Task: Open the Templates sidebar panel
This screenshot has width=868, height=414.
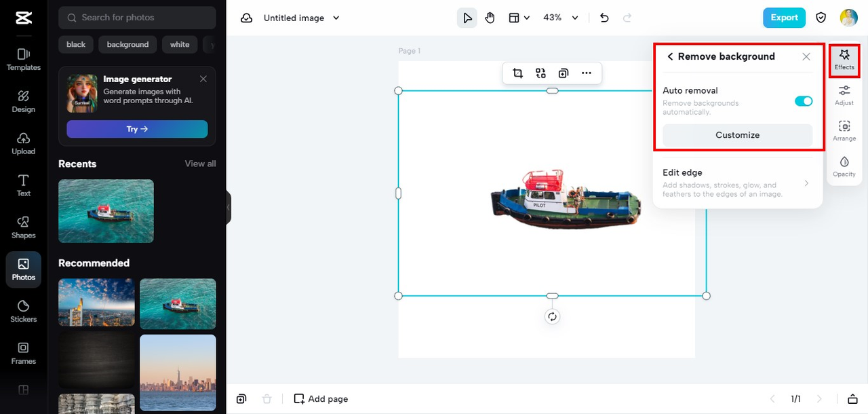Action: click(x=24, y=59)
